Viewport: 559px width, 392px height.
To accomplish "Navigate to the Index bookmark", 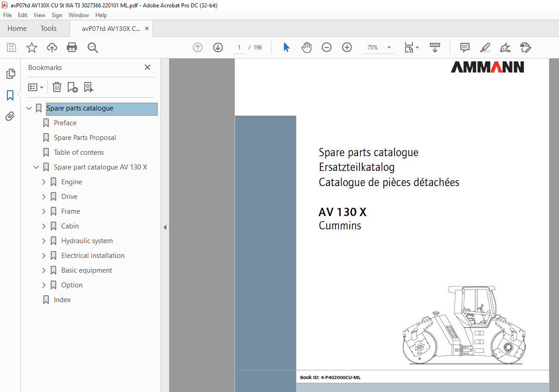I will (x=62, y=300).
